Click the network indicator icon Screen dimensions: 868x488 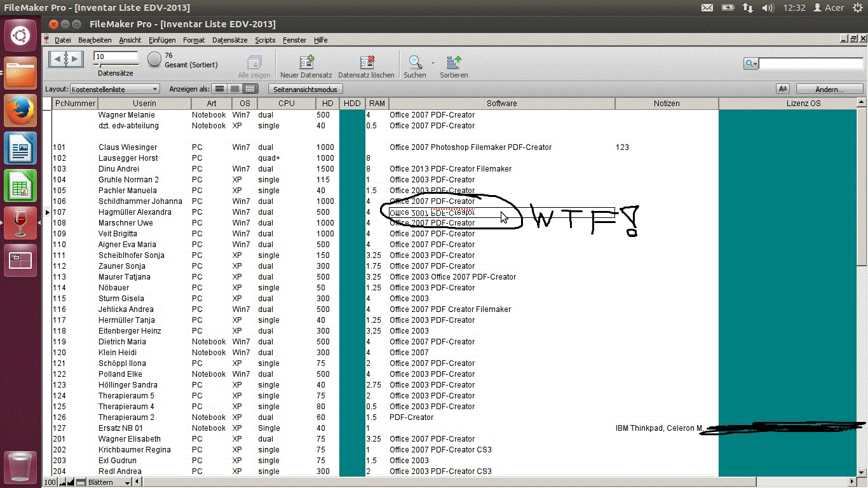coord(748,8)
